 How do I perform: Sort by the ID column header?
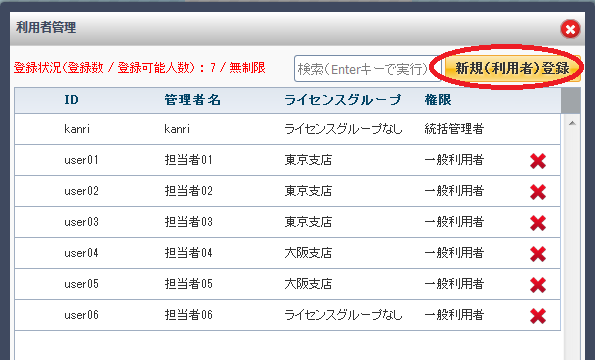71,100
